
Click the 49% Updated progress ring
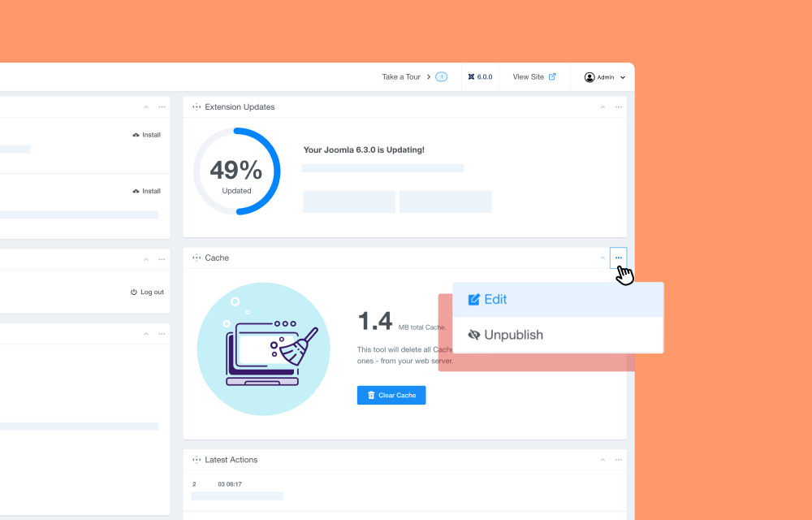click(236, 171)
